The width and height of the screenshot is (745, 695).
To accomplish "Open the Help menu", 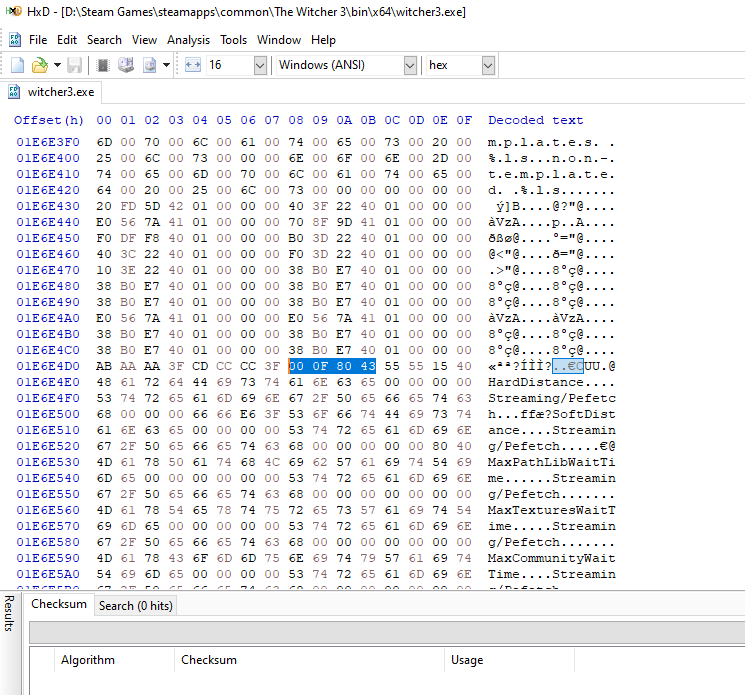I will click(x=323, y=40).
